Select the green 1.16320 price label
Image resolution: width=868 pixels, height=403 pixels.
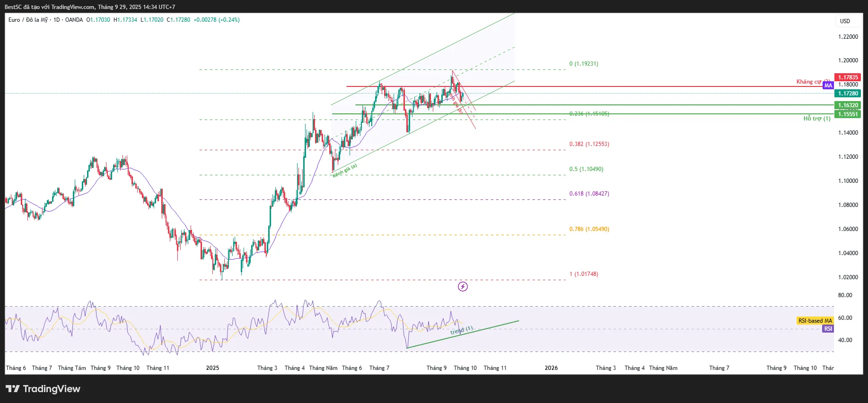coord(848,105)
